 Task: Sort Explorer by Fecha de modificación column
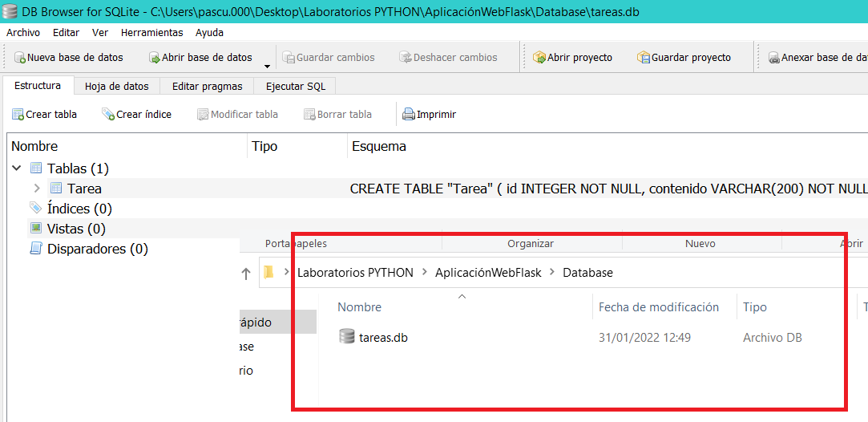[x=659, y=306]
